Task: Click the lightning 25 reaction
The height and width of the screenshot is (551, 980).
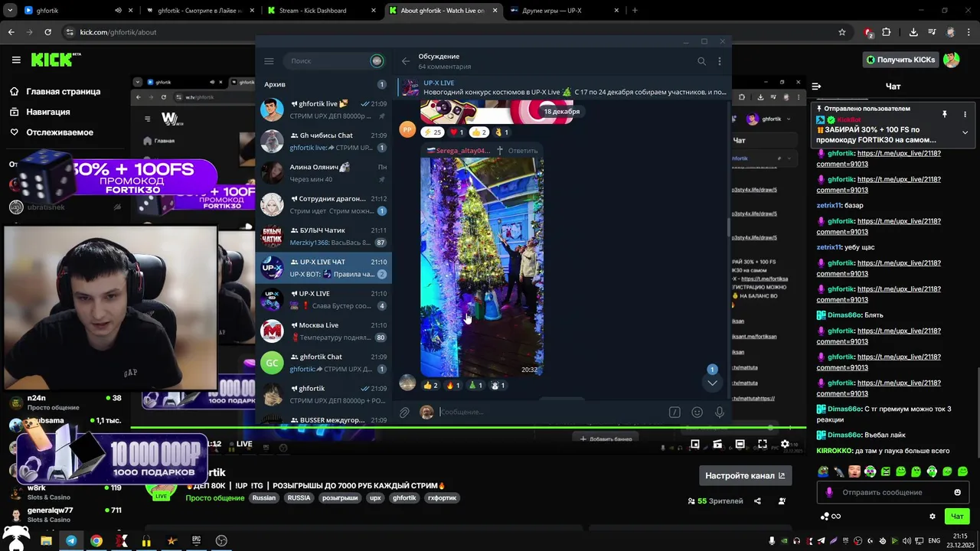Action: (432, 132)
